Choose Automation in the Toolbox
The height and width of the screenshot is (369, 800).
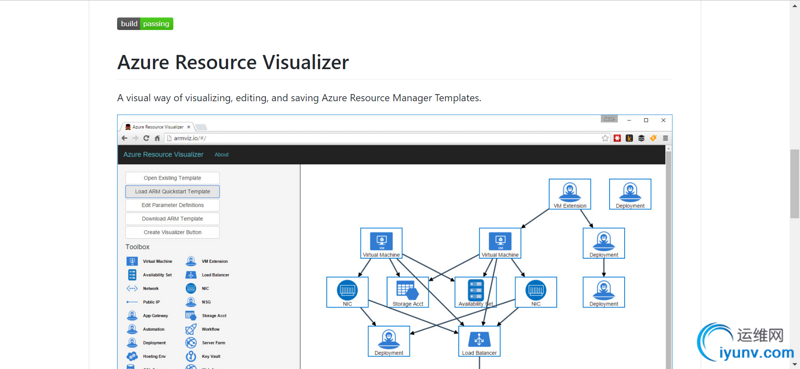pos(145,329)
